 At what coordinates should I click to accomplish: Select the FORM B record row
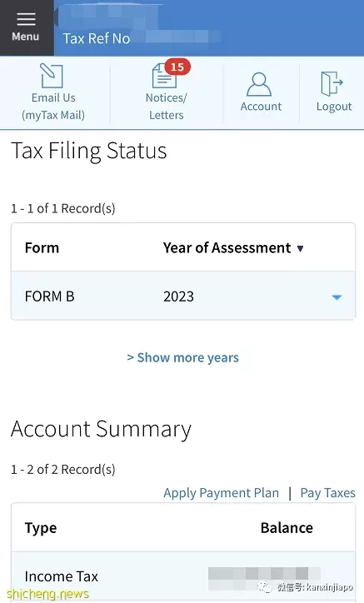point(183,297)
